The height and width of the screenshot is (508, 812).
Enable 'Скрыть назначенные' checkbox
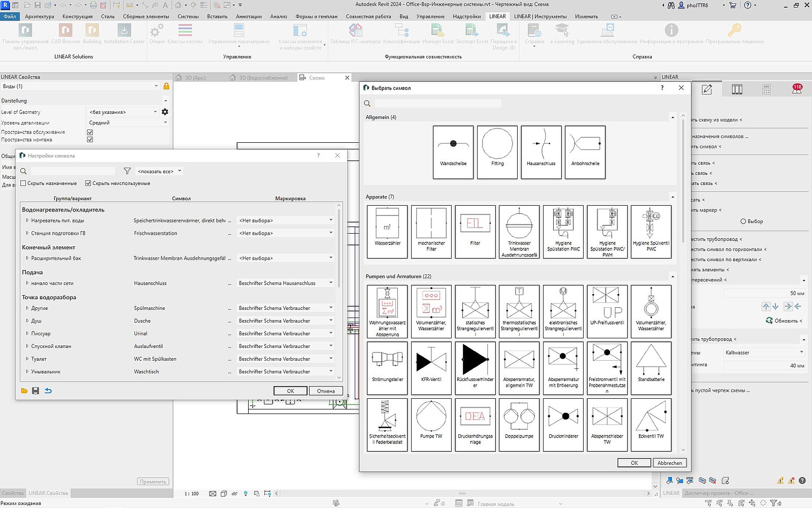23,183
